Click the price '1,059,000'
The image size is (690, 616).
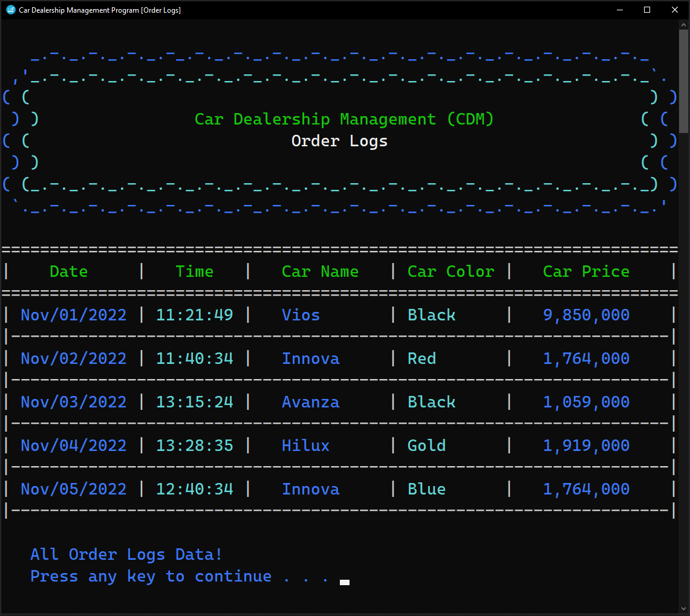pyautogui.click(x=586, y=402)
